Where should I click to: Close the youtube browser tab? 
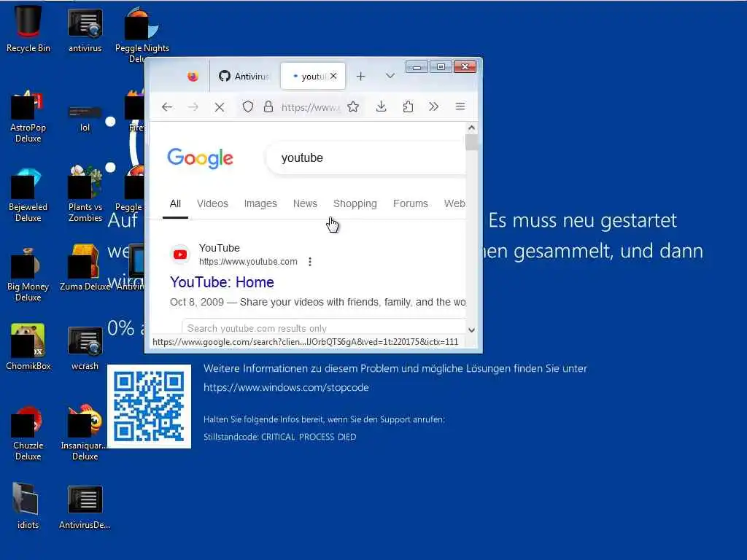(x=333, y=76)
